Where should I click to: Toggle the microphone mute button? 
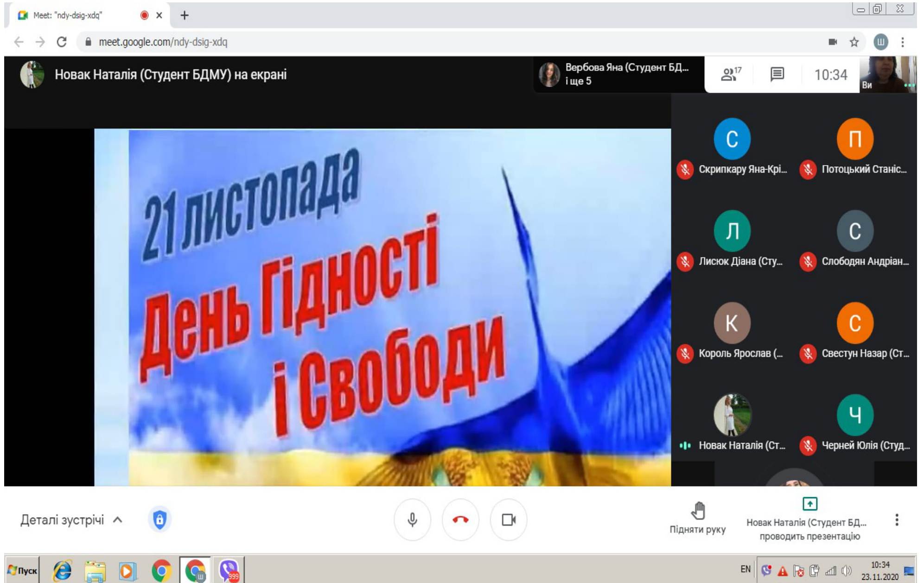coord(412,520)
